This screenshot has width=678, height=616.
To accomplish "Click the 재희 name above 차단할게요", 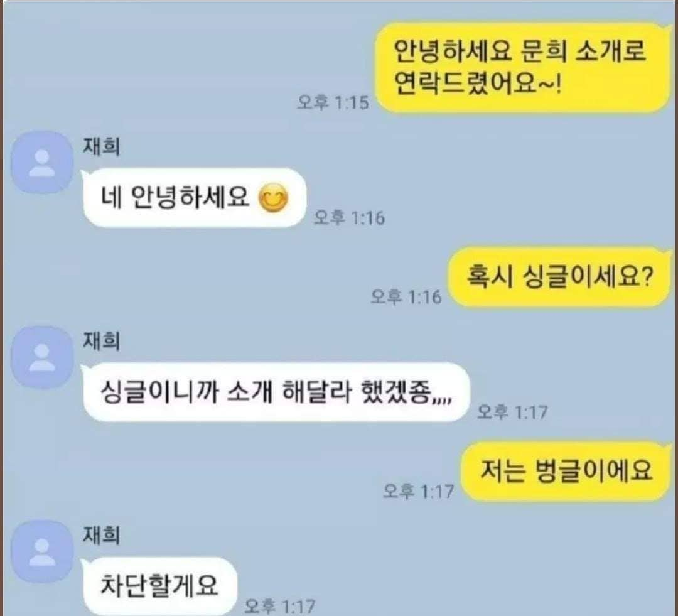I will (x=102, y=535).
